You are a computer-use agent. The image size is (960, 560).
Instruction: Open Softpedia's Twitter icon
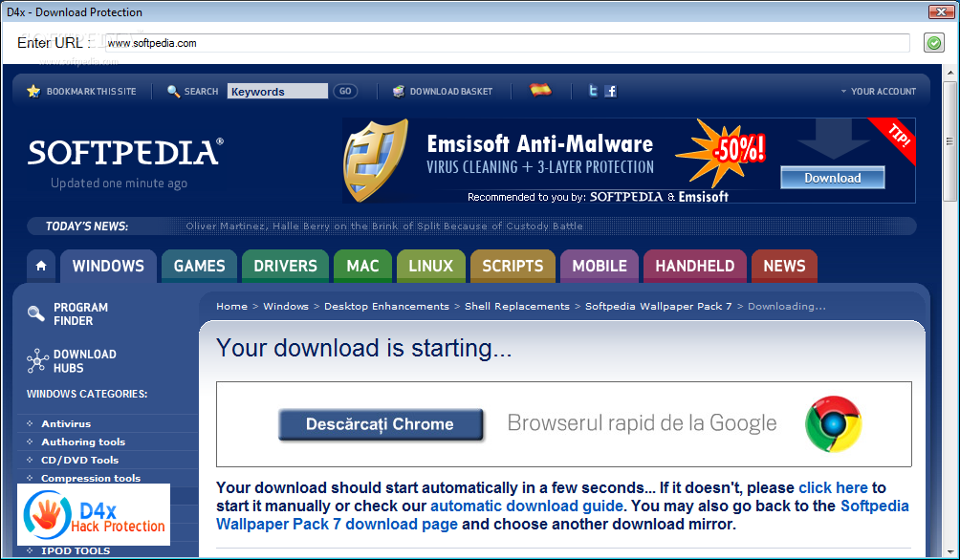(x=593, y=91)
